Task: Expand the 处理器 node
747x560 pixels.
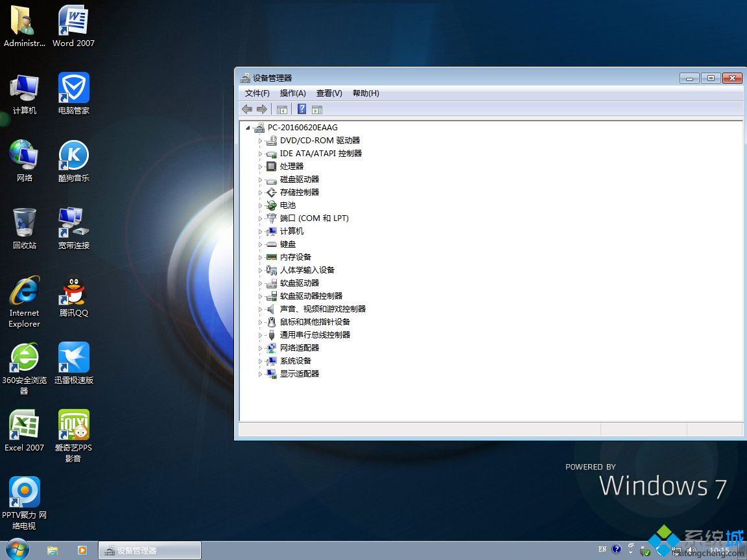Action: click(260, 167)
